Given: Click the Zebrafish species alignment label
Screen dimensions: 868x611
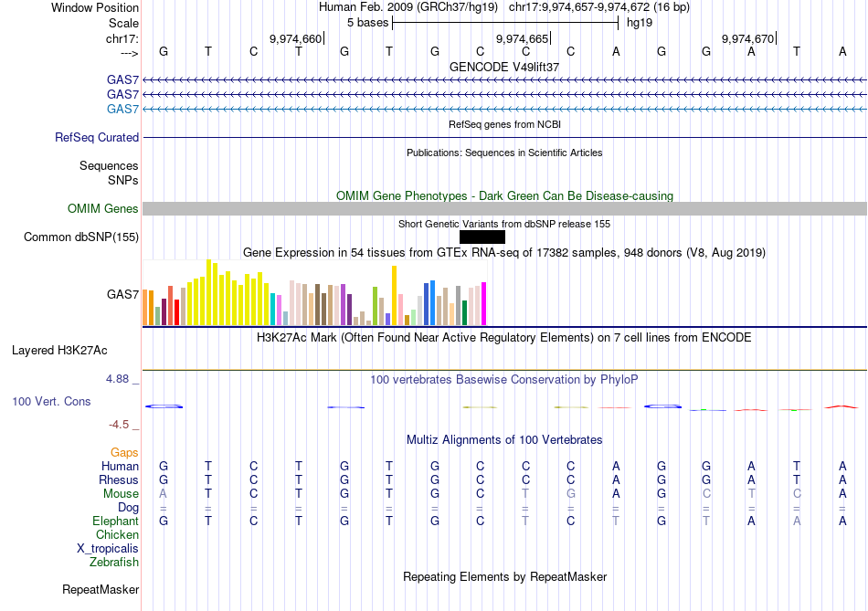Looking at the screenshot, I should coord(114,562).
